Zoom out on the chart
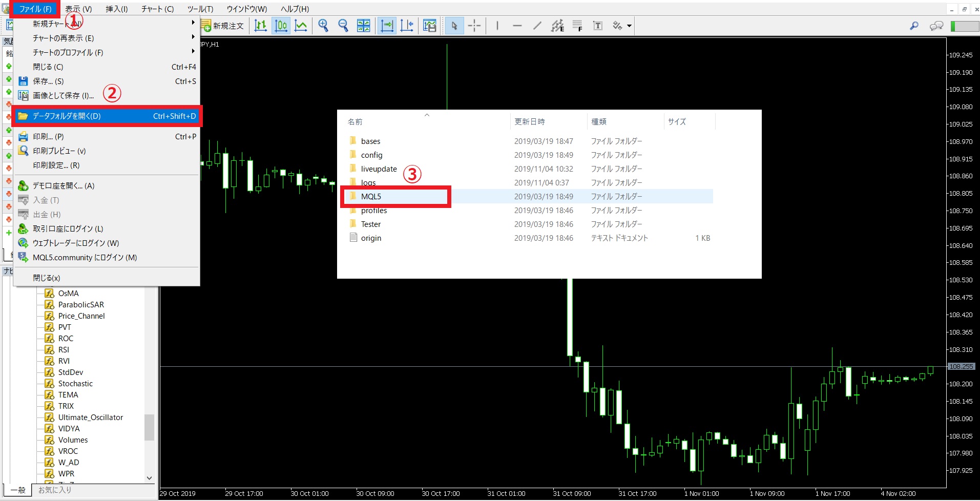 click(x=343, y=26)
